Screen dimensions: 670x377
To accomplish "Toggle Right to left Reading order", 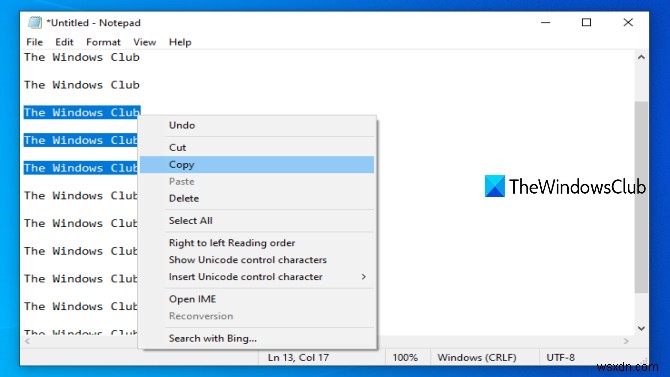I will pyautogui.click(x=257, y=243).
